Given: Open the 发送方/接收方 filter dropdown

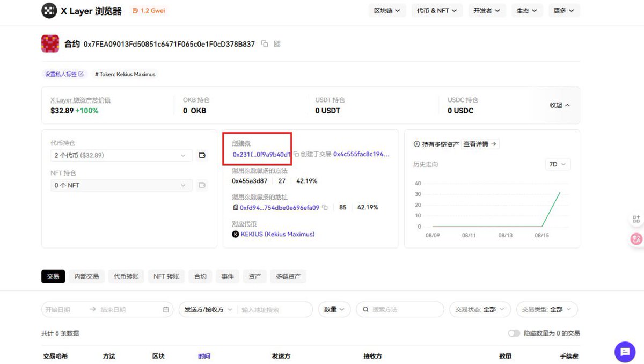Looking at the screenshot, I should pyautogui.click(x=208, y=310).
